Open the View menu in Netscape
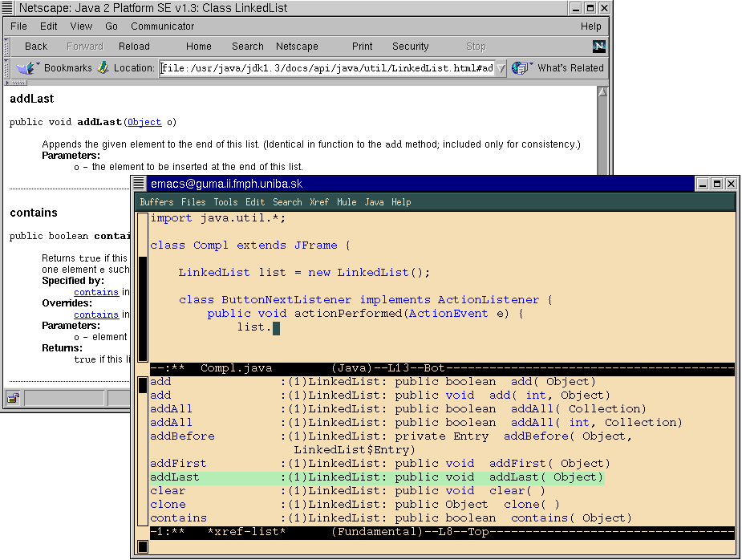This screenshot has height=560, width=742. point(81,26)
